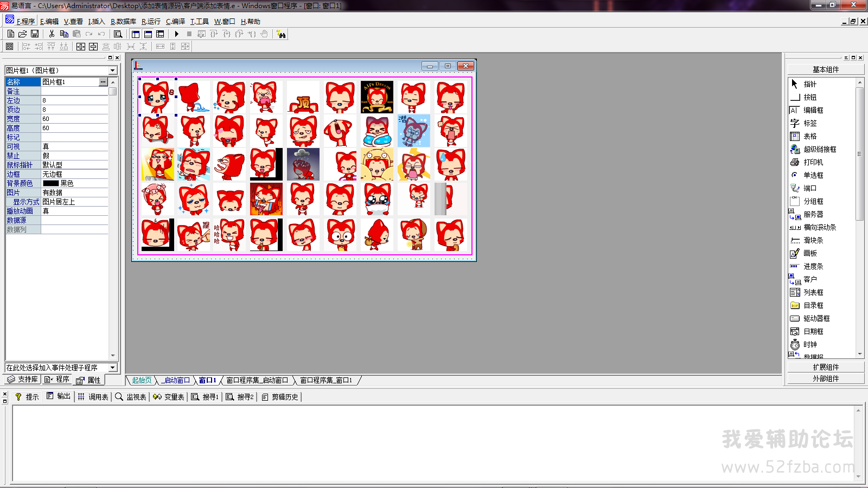Screen dimensions: 868x488
Task: Open the 剪辑历史 clipboard history tab
Action: [280, 397]
